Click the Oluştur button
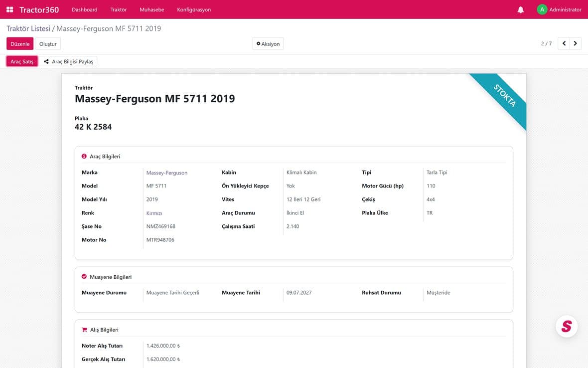Image resolution: width=588 pixels, height=368 pixels. pos(48,43)
